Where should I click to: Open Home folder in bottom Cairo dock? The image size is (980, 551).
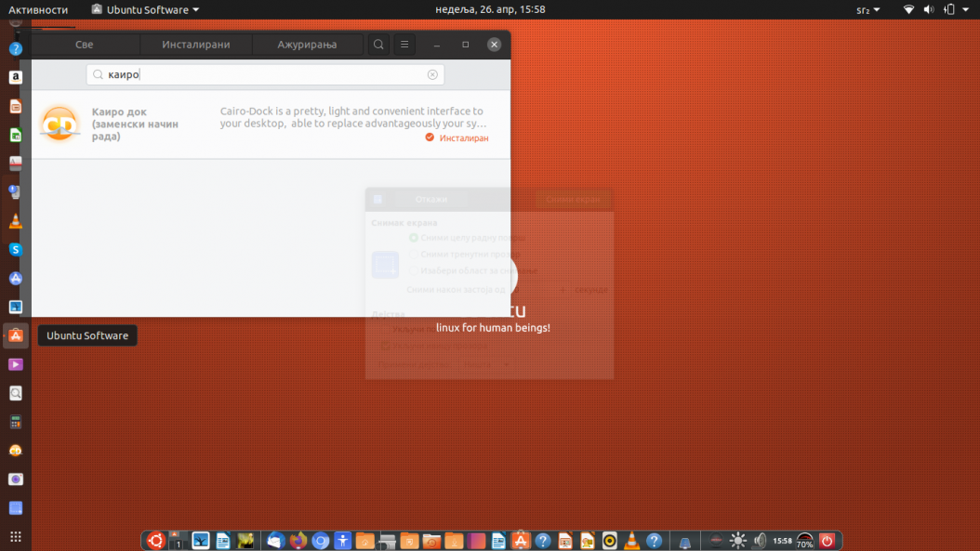pos(365,541)
